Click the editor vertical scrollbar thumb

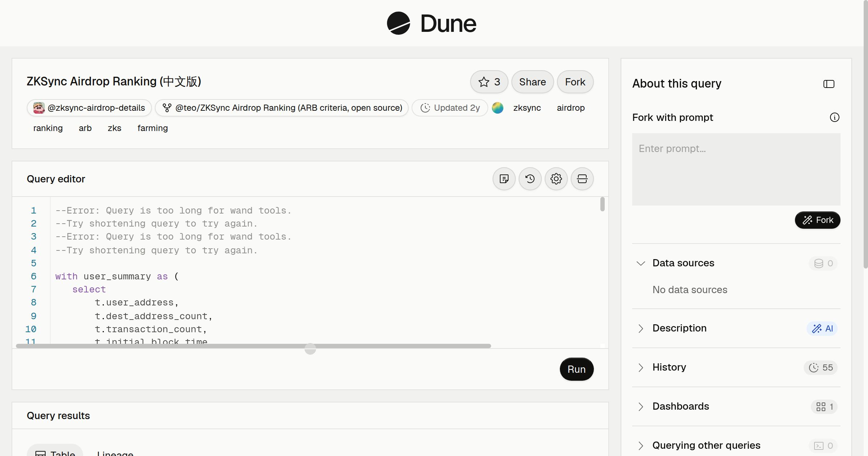(x=602, y=204)
